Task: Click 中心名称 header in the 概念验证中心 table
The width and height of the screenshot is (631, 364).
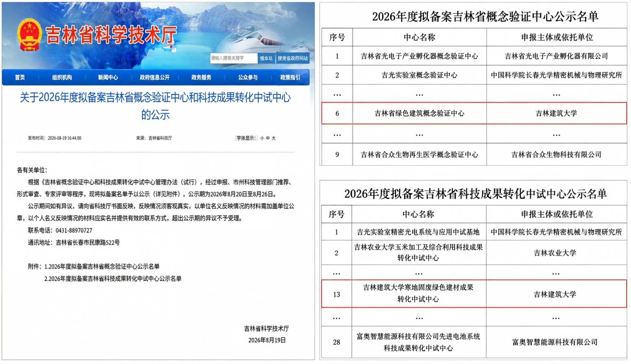Action: pos(419,38)
